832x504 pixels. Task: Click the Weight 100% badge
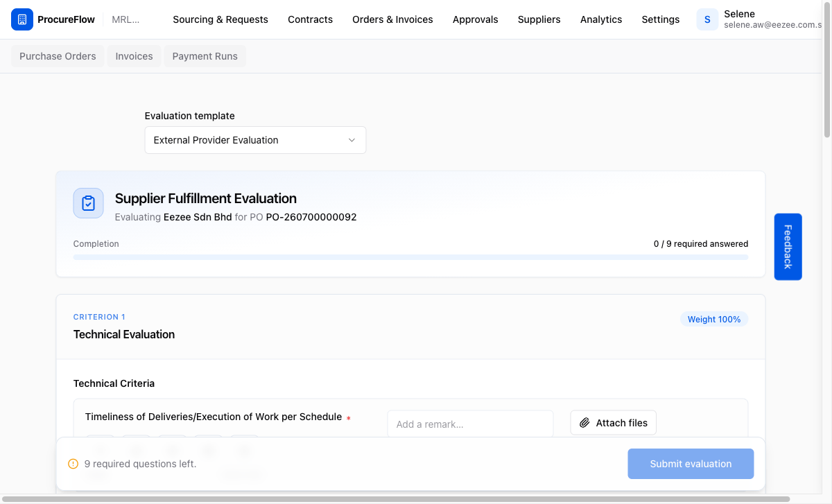coord(714,320)
